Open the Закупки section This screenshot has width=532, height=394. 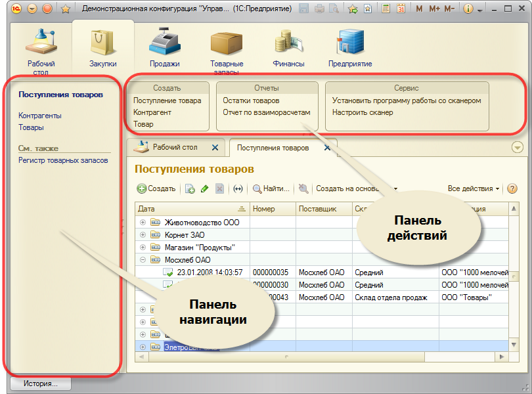103,47
